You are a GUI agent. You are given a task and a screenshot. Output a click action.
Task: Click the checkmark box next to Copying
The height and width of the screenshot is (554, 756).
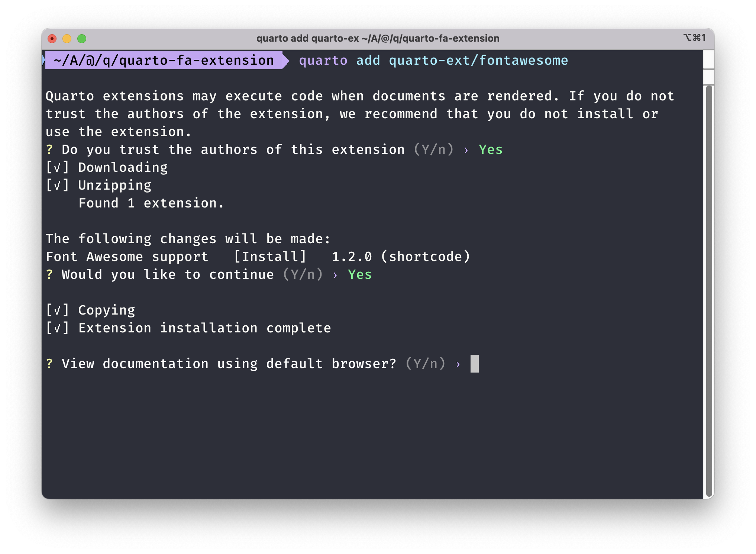coord(57,310)
